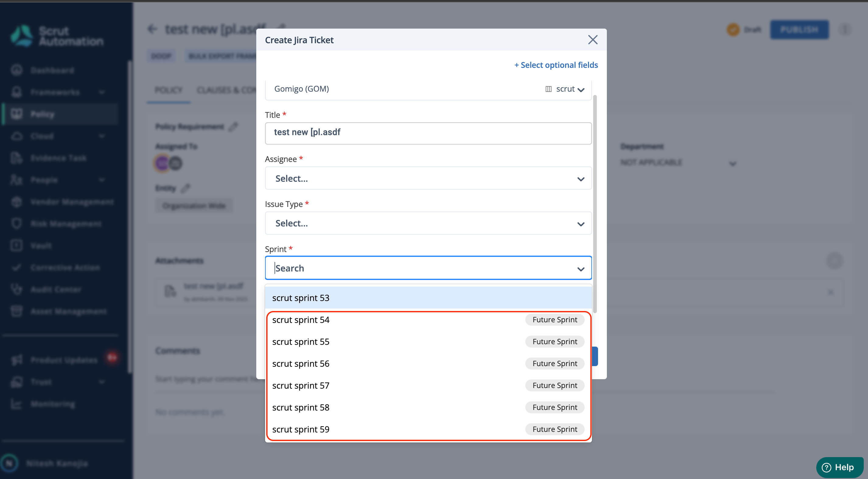
Task: Open Dashboard in the sidebar
Action: click(x=52, y=70)
